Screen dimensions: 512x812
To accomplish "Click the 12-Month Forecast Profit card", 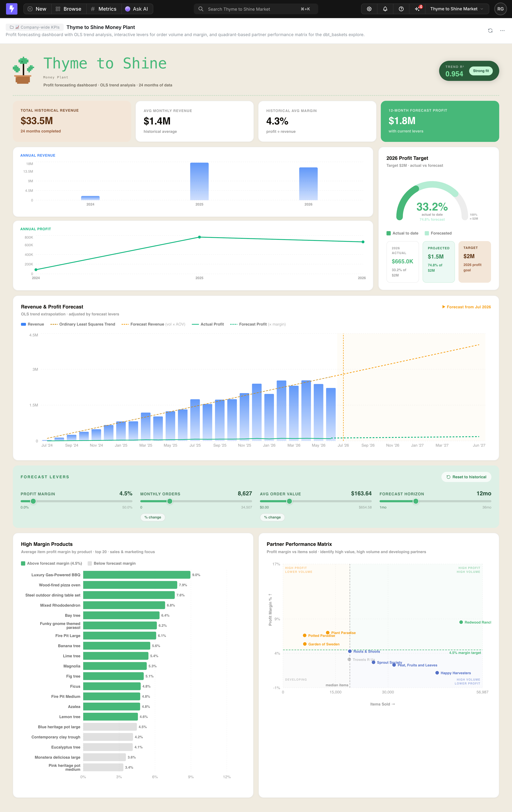I will coord(439,121).
